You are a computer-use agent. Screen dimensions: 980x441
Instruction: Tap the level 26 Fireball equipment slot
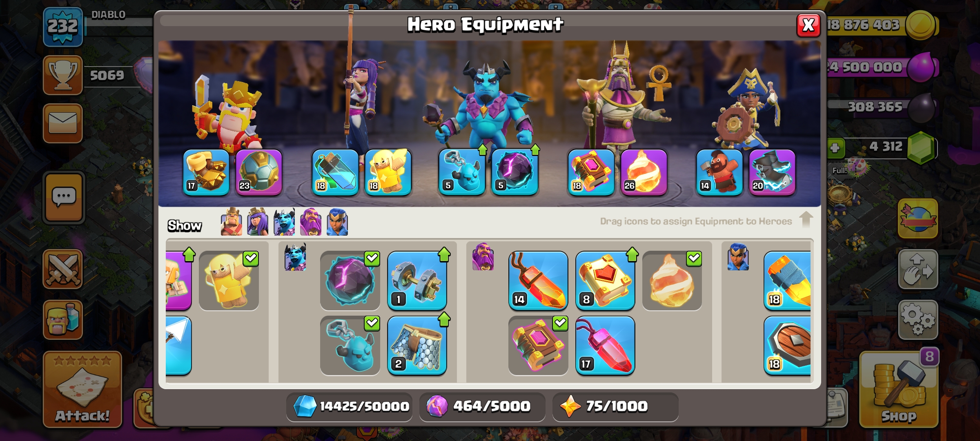click(x=644, y=172)
